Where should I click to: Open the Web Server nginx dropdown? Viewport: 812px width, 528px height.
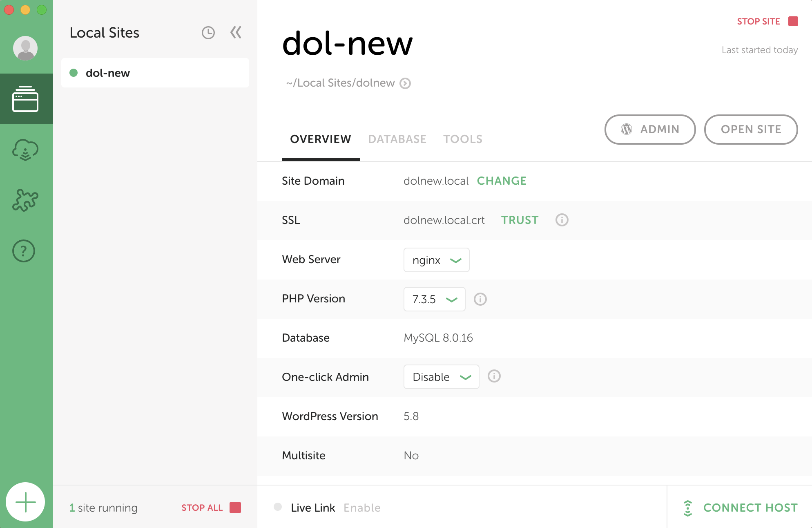click(x=436, y=260)
